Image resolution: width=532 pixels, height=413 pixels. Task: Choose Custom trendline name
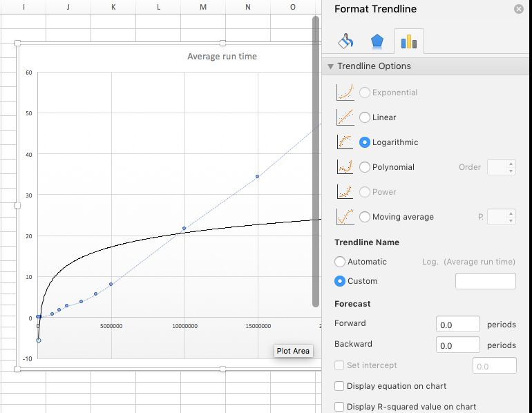pyautogui.click(x=340, y=281)
